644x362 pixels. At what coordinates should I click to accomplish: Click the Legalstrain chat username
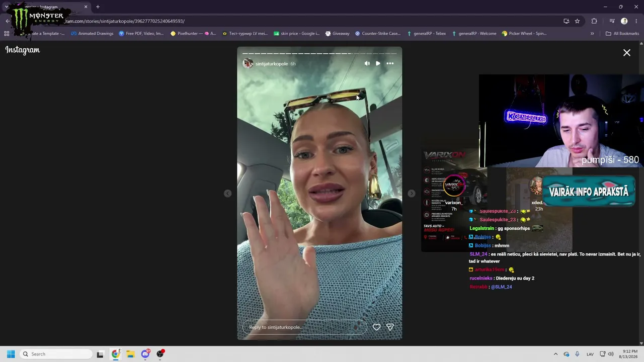(x=482, y=228)
